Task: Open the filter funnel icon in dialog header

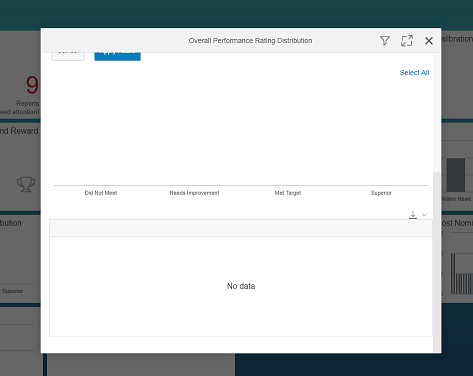Action: click(385, 41)
